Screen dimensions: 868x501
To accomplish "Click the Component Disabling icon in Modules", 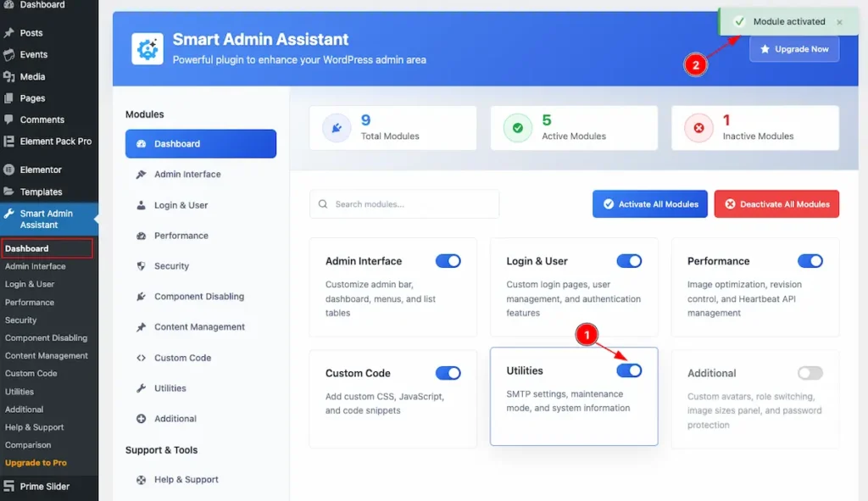I will click(142, 296).
